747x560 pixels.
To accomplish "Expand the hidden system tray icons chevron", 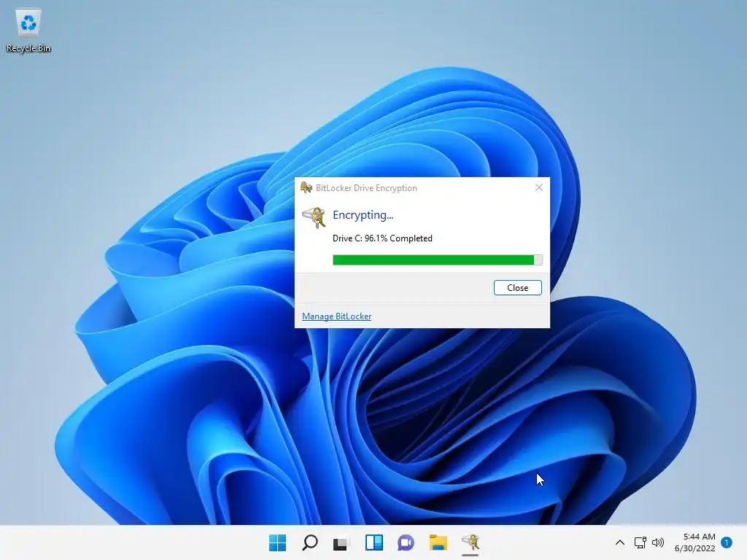I will click(x=620, y=542).
